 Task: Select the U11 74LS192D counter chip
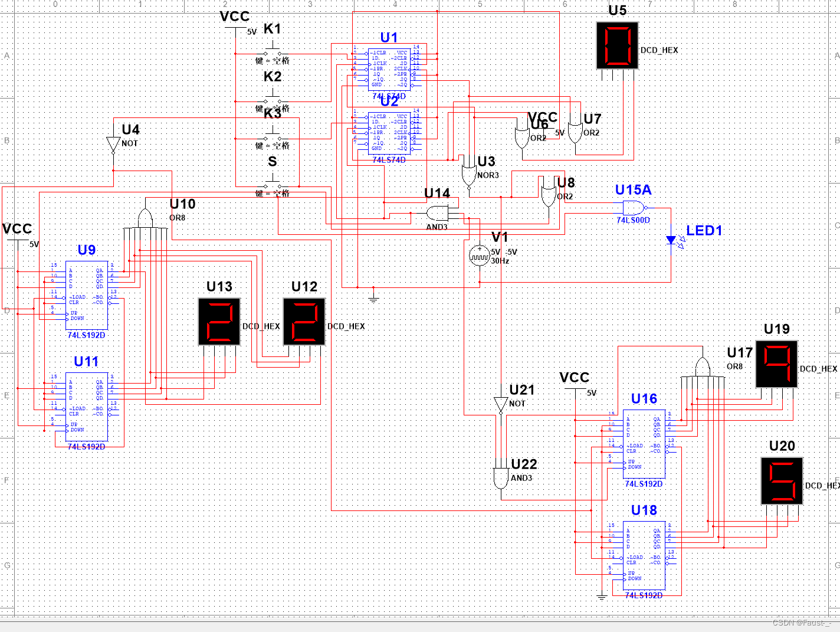(87, 407)
